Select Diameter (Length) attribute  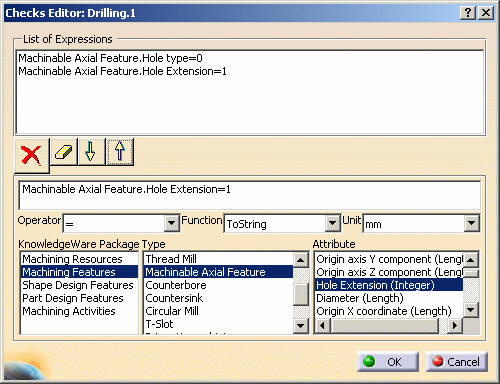click(x=389, y=298)
